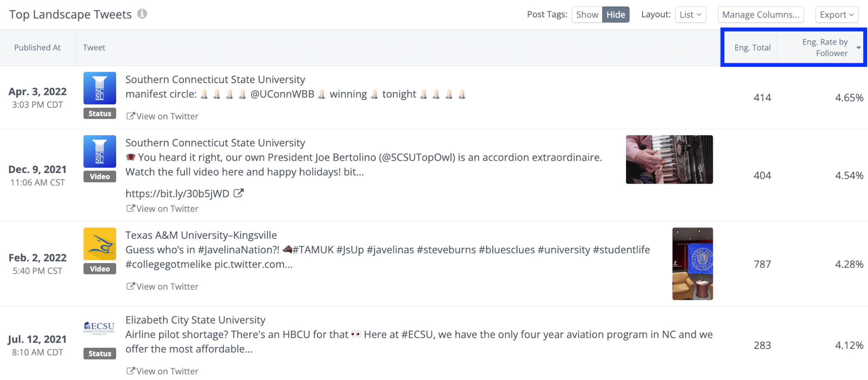Open View on Twitter for Texas A&M tweet
The image size is (868, 380).
pos(163,287)
